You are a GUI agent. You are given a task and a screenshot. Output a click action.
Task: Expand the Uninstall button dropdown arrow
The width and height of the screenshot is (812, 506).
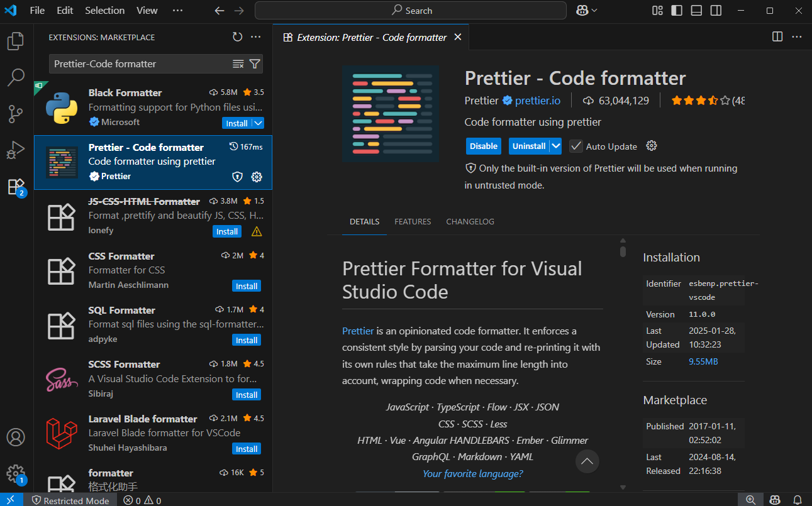point(555,146)
